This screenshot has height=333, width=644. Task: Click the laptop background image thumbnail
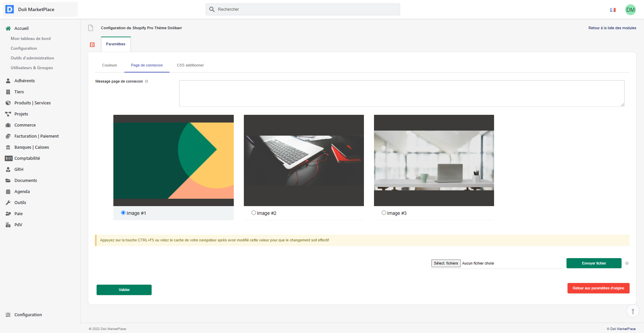point(304,160)
